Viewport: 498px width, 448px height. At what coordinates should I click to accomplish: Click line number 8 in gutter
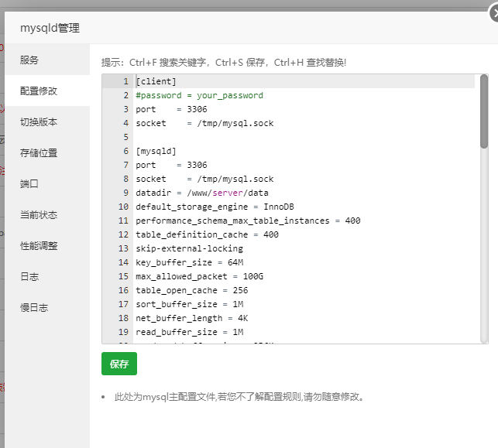click(125, 179)
